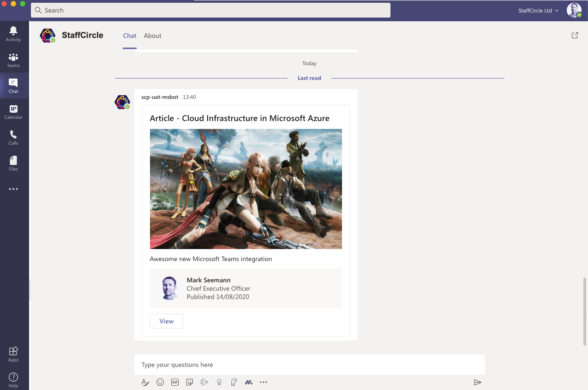
Task: Click the bird app icon in compose bar
Action: (x=234, y=382)
